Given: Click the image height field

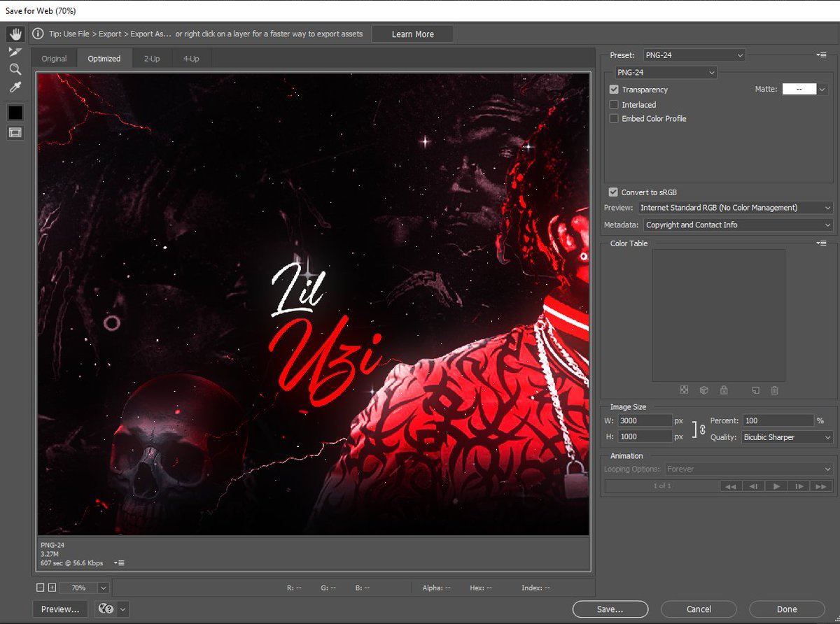Looking at the screenshot, I should (645, 437).
